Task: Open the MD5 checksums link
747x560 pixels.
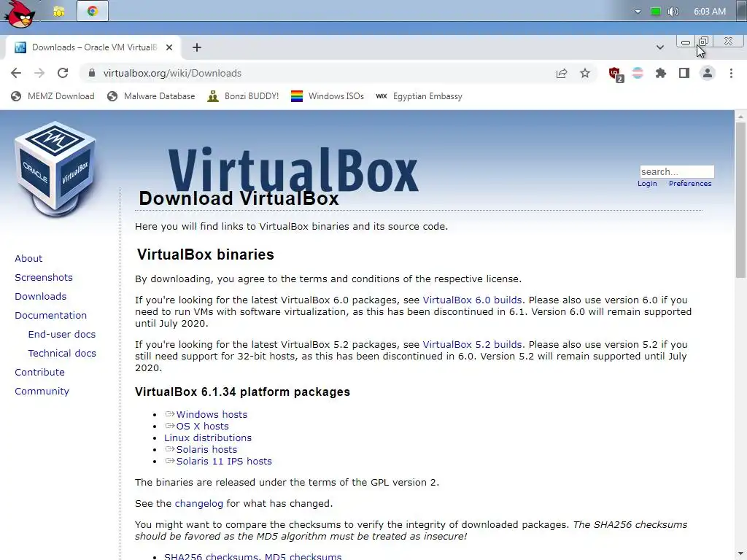Action: 303,556
